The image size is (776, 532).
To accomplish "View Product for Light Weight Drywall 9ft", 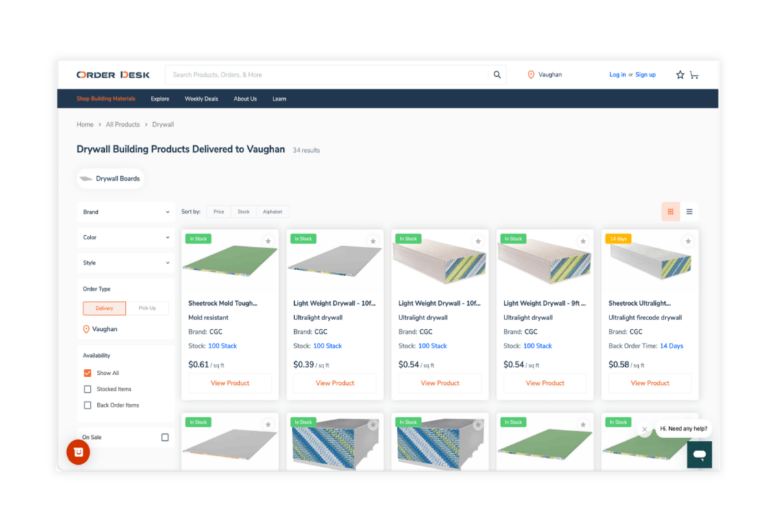I will tap(545, 383).
